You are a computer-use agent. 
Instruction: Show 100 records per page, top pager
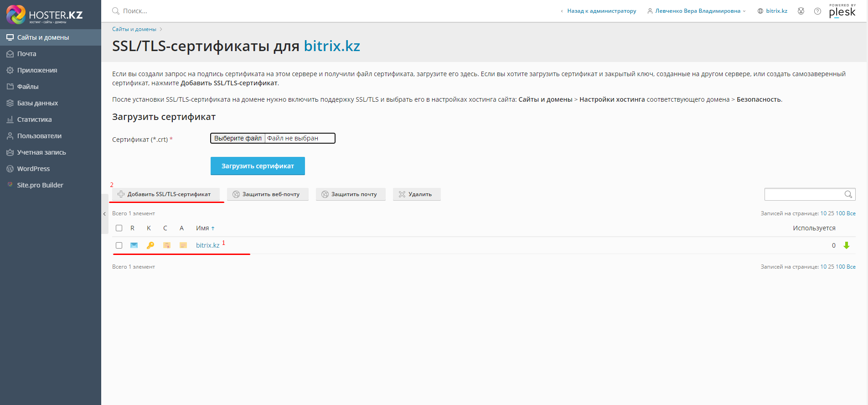[840, 213]
